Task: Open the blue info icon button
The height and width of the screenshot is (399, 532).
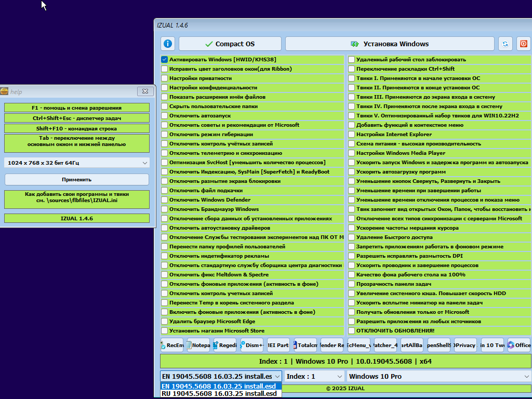Action: [x=168, y=44]
